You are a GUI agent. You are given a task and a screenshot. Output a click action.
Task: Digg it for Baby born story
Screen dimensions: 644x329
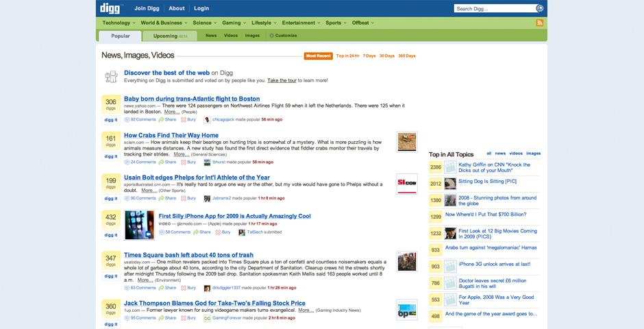(111, 120)
